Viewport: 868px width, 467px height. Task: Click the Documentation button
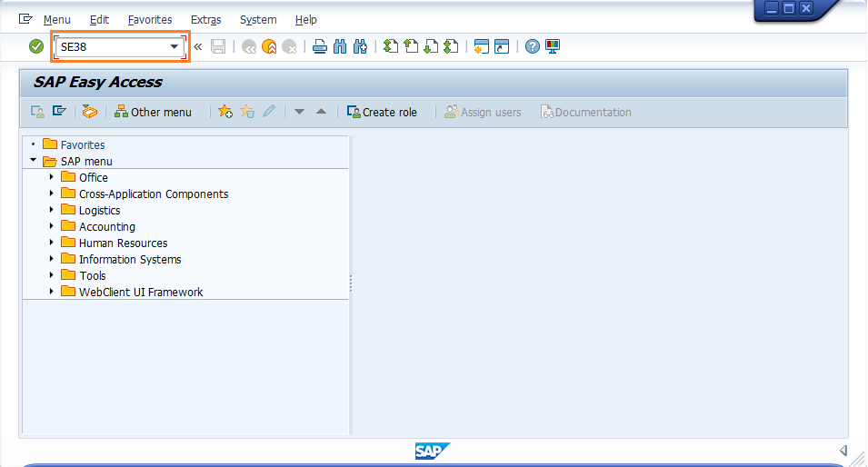coord(585,113)
